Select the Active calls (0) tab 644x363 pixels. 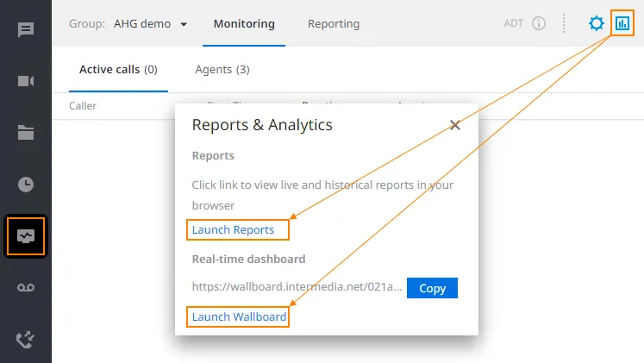[x=118, y=69]
